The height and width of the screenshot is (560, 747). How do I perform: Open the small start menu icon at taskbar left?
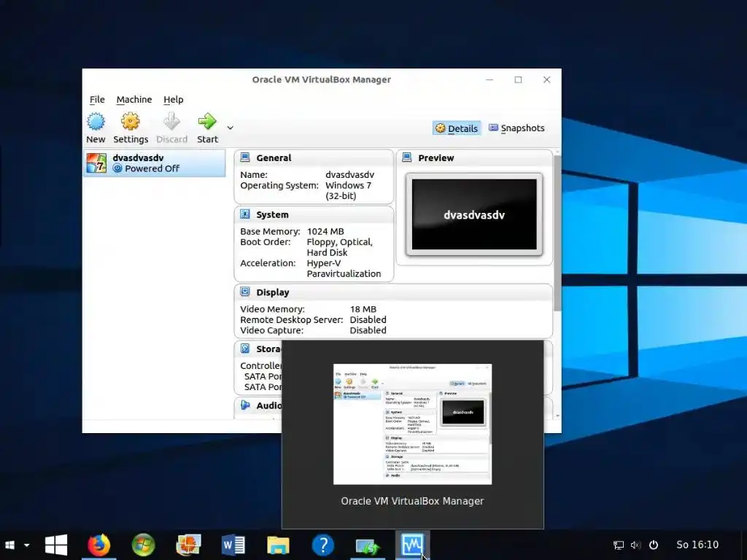click(9, 545)
